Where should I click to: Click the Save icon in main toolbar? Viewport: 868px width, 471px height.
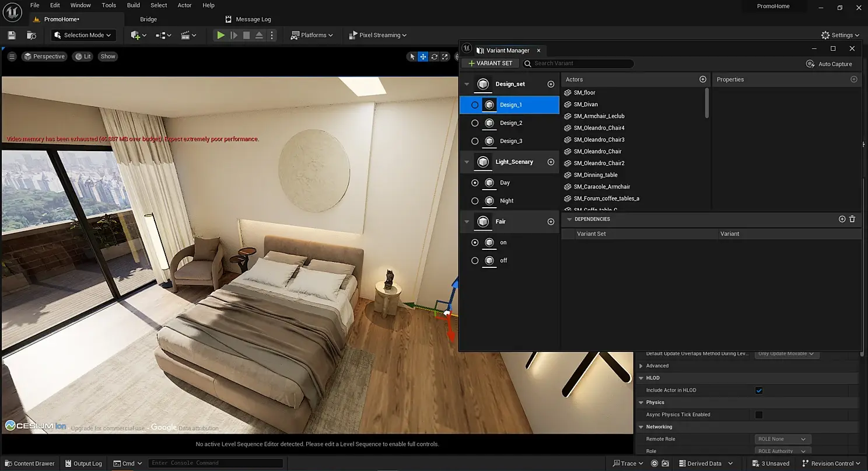click(12, 35)
